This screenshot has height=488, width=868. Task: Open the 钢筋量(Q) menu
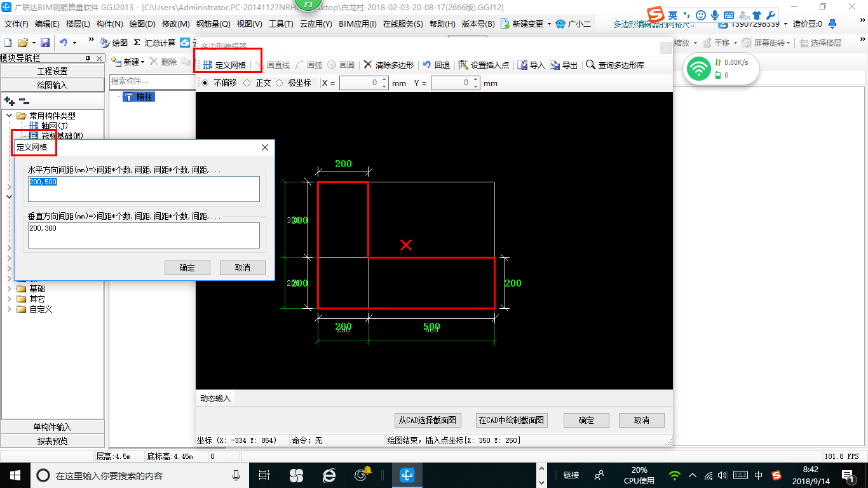pyautogui.click(x=213, y=24)
